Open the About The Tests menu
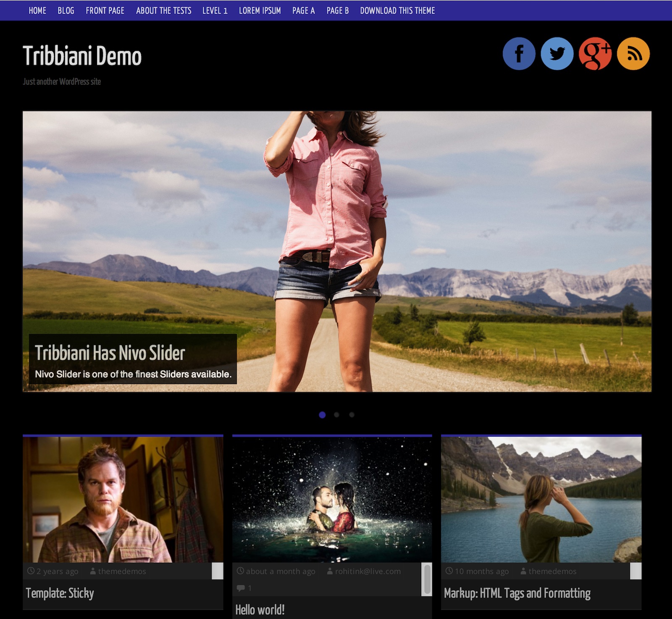 163,11
